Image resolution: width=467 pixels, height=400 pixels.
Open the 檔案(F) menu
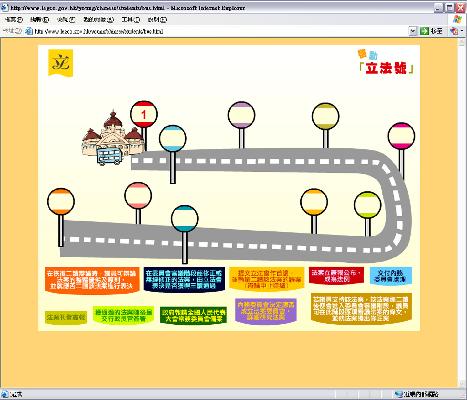tap(13, 20)
